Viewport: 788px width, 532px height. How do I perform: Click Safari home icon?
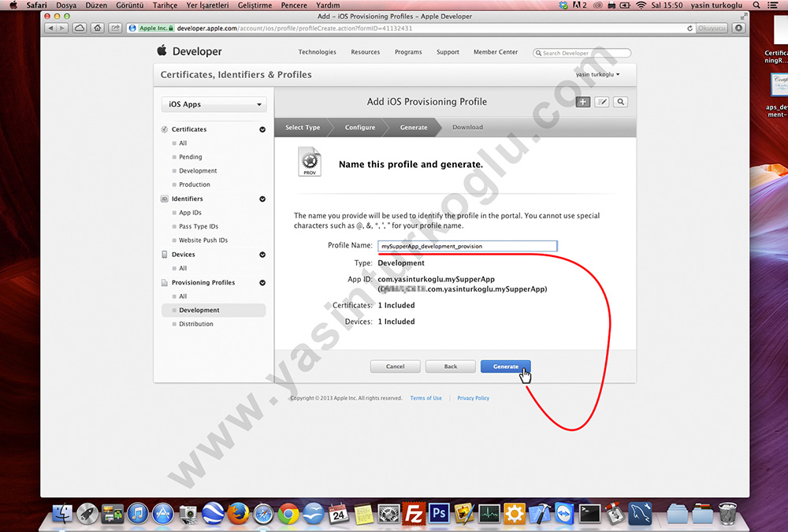pos(98,28)
